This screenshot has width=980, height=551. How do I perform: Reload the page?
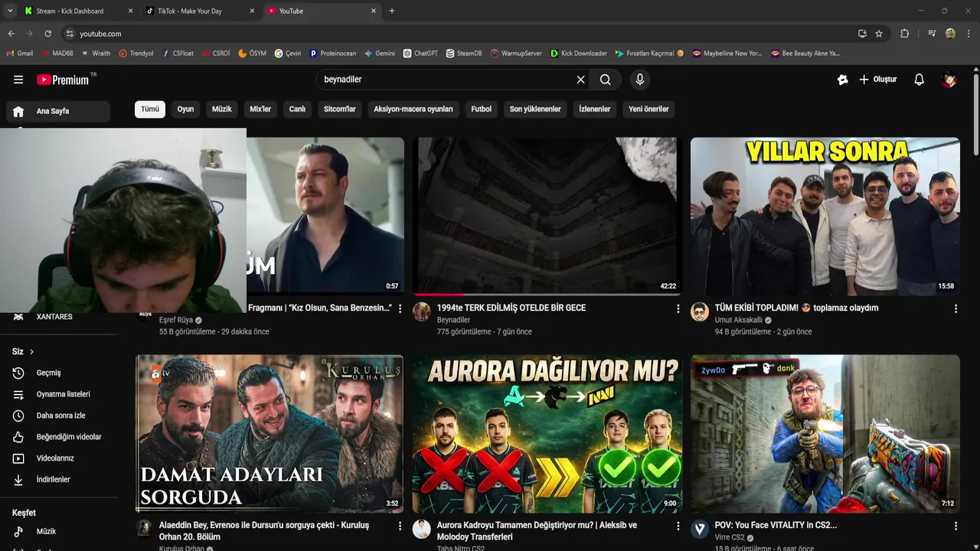point(47,34)
